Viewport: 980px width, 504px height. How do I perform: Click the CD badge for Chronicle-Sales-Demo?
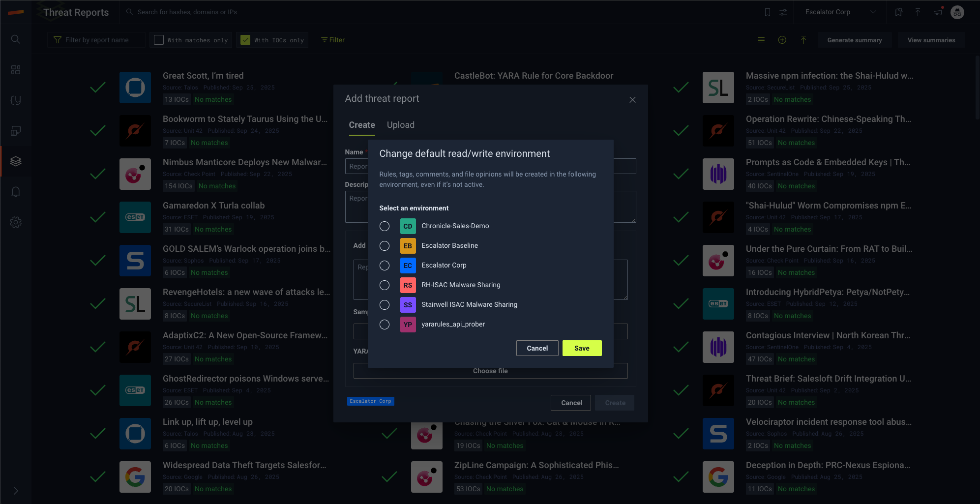point(408,226)
